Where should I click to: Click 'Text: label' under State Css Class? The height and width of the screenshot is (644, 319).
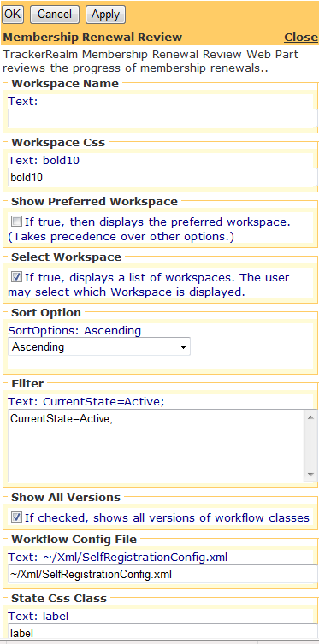(38, 616)
